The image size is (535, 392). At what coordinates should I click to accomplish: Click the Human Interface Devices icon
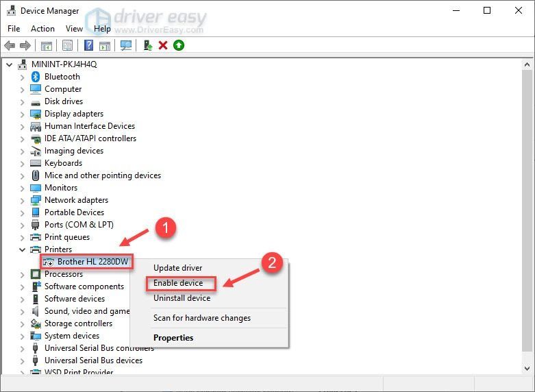pyautogui.click(x=36, y=126)
